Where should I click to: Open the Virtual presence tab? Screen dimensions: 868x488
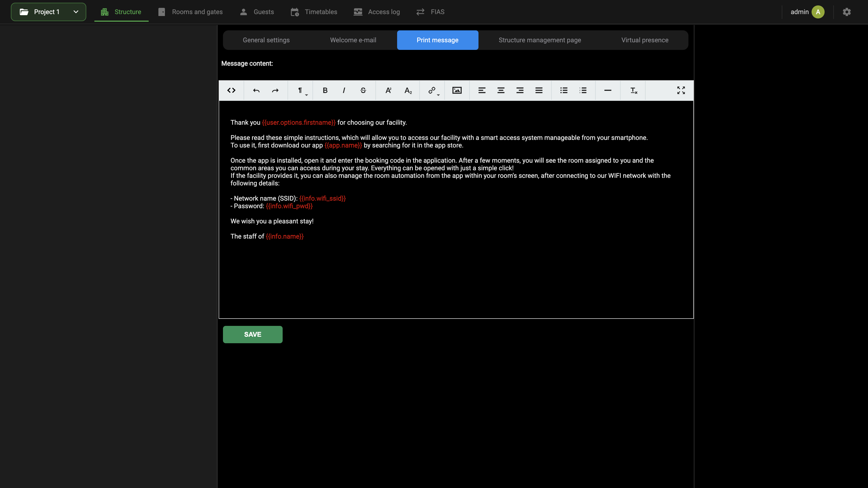coord(644,40)
